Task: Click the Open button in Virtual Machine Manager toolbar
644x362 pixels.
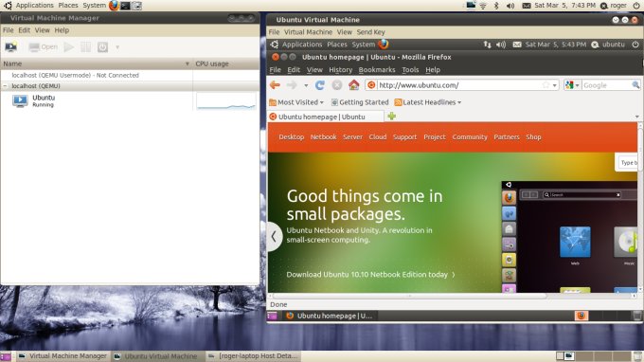Action: coord(44,47)
